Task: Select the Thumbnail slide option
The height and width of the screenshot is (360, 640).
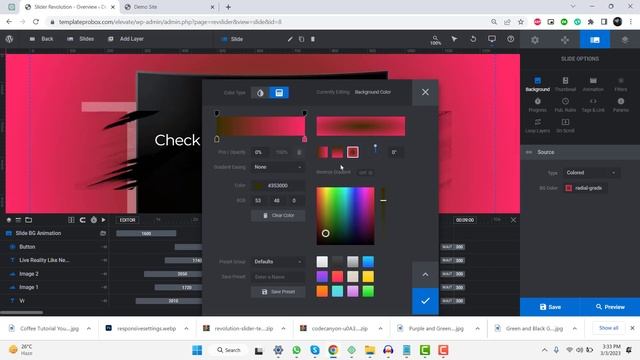Action: tap(565, 84)
